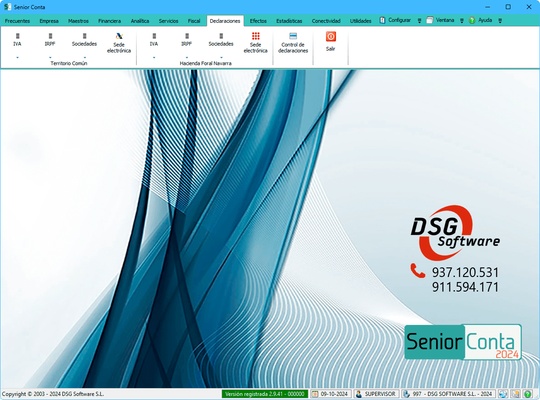540x400 pixels.
Task: Expand dropdown arrow below Navarra Sociedades
Action: tap(221, 57)
